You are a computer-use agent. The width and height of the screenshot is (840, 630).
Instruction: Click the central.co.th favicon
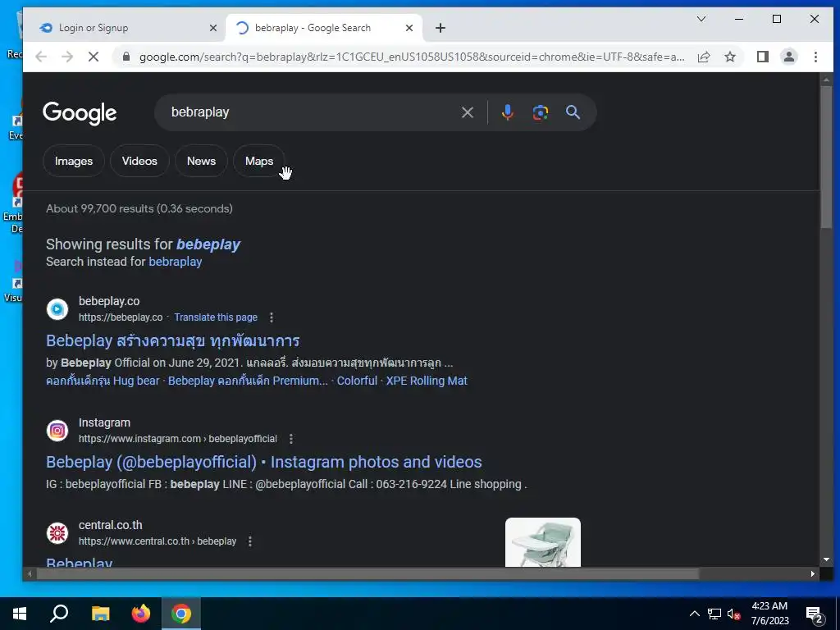pyautogui.click(x=57, y=533)
